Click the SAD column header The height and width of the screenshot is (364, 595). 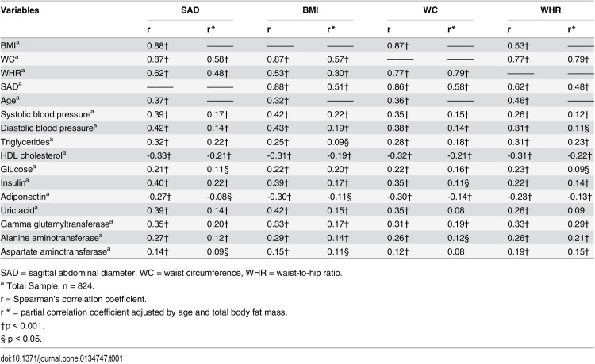click(190, 10)
